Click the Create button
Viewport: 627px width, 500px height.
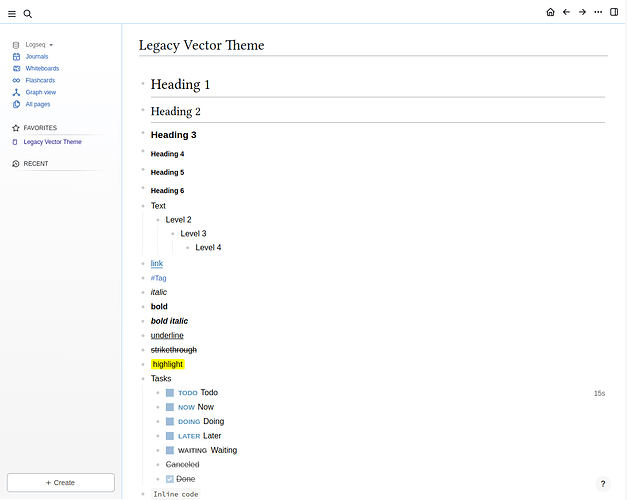pyautogui.click(x=61, y=483)
